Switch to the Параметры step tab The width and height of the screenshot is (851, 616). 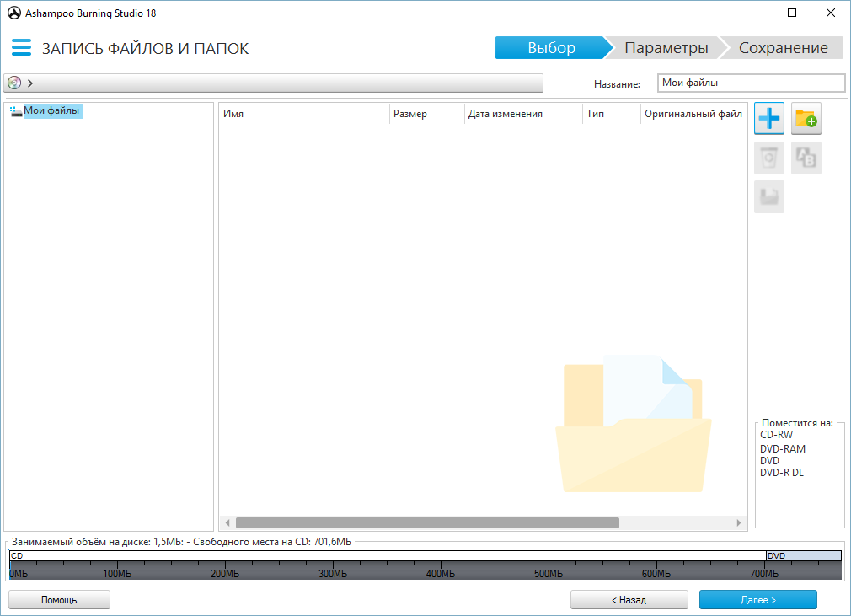coord(666,48)
